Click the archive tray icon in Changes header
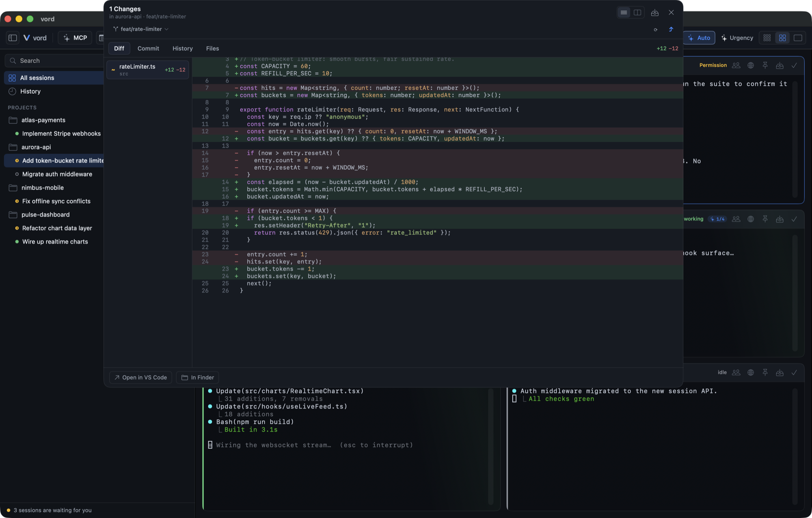Viewport: 812px width, 518px height. coord(655,13)
